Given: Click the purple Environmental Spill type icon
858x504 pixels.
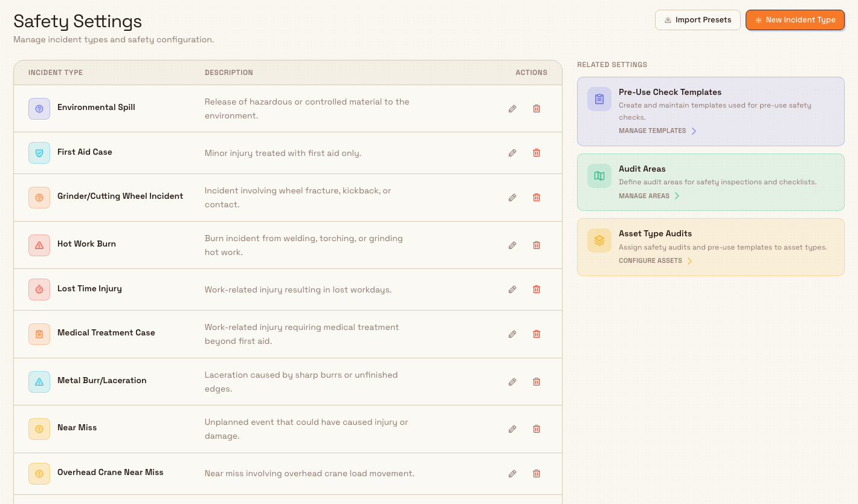Looking at the screenshot, I should coord(39,109).
